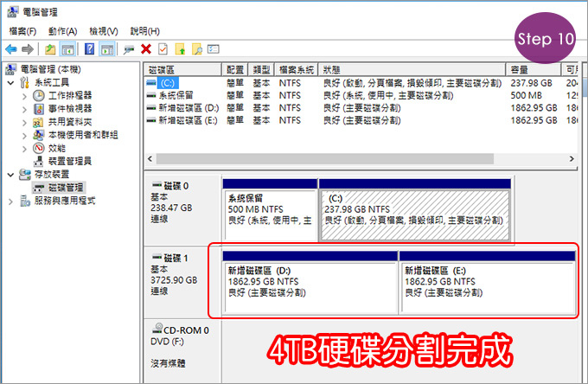The width and height of the screenshot is (588, 384).
Task: Toggle the show/hide action pane icon
Action: (x=107, y=49)
